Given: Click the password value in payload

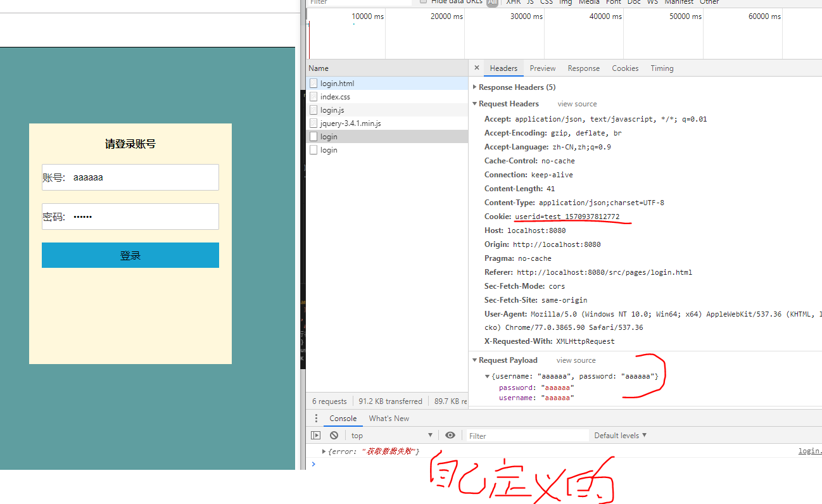Looking at the screenshot, I should coord(557,387).
